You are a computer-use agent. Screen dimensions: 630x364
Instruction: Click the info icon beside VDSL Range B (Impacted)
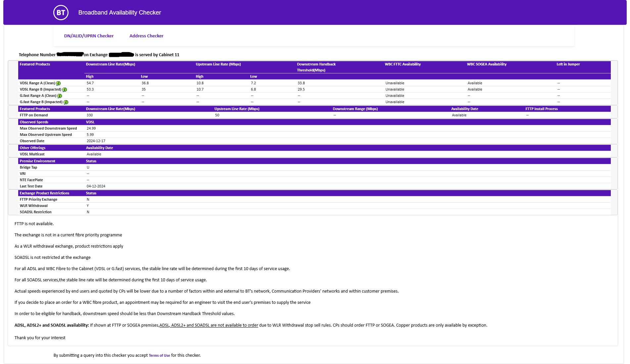coord(65,90)
